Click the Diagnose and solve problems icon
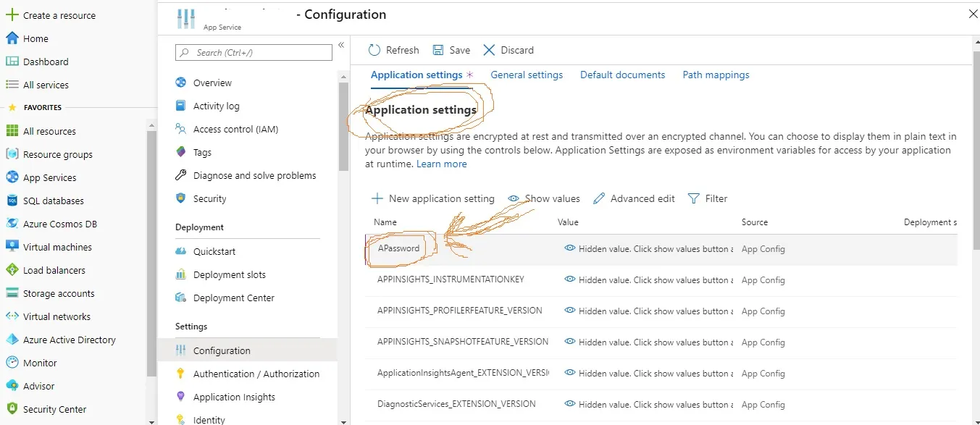980x425 pixels. point(181,175)
